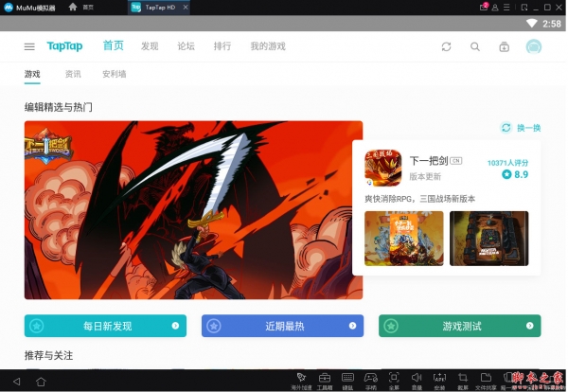Open the 下一把剑 game title
Screen dimensions: 568x392
pyautogui.click(x=429, y=161)
